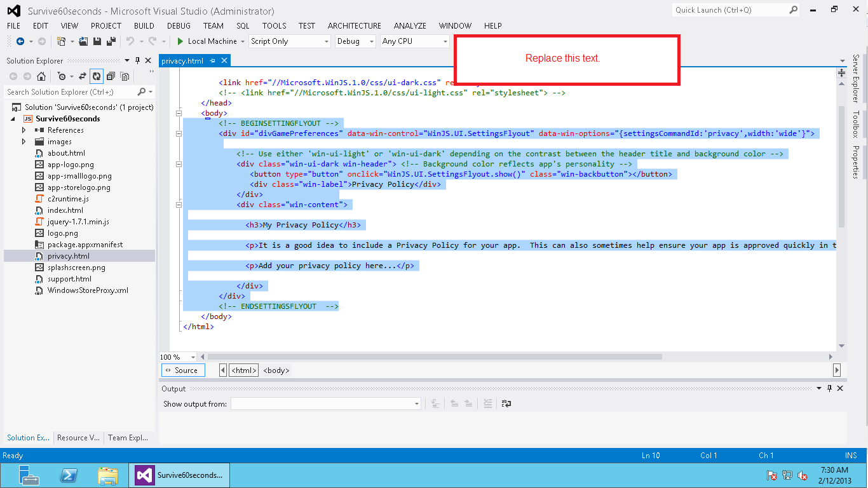The image size is (868, 488).
Task: Open the Debug configuration dropdown
Action: [372, 41]
